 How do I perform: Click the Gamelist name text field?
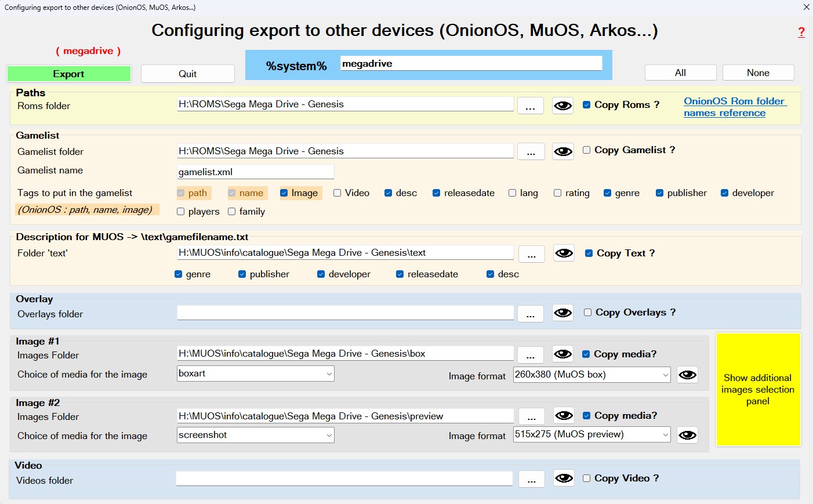coord(256,172)
